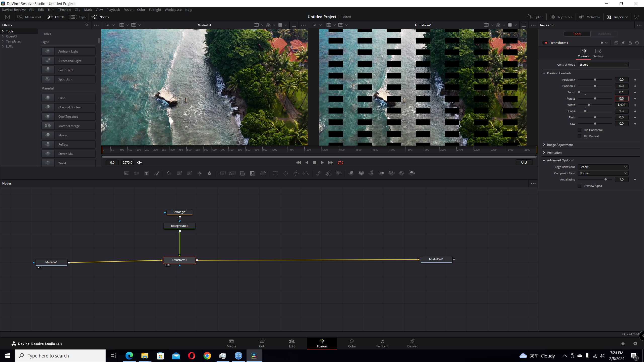Switch to the Modifiers tab in Inspector
This screenshot has height=362, width=644.
pos(604,34)
